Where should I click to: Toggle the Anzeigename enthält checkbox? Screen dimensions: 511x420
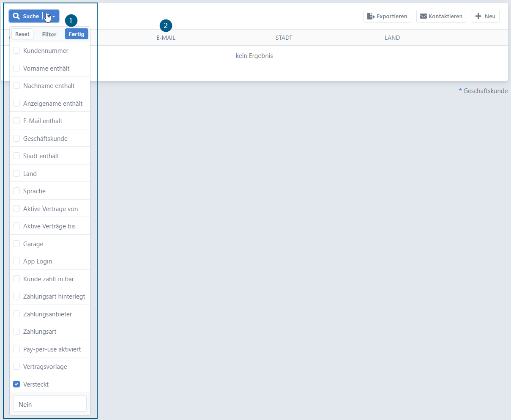coord(16,103)
